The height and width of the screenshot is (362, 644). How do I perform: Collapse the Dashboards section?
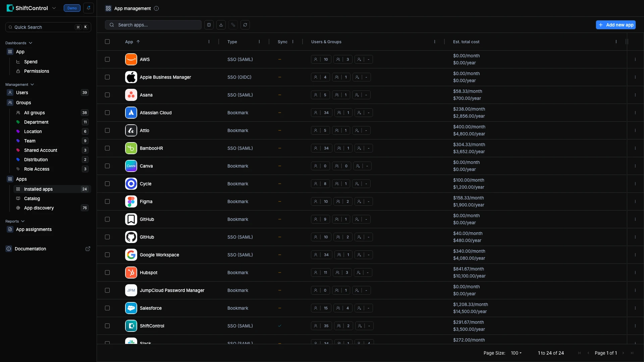19,43
